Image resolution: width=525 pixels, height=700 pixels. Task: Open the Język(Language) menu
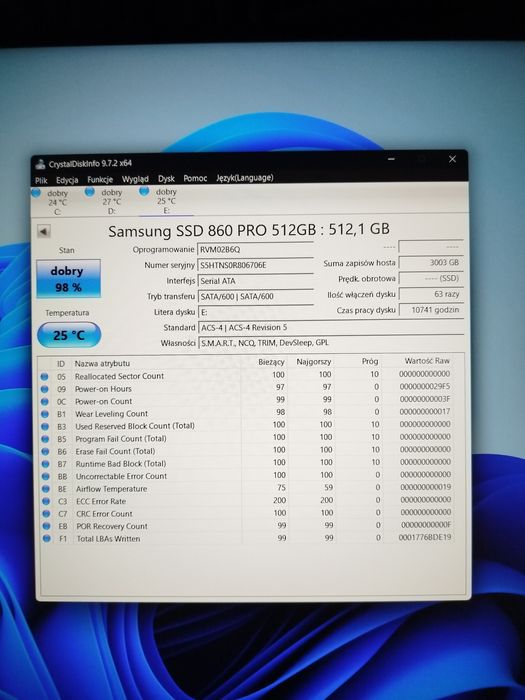[245, 178]
